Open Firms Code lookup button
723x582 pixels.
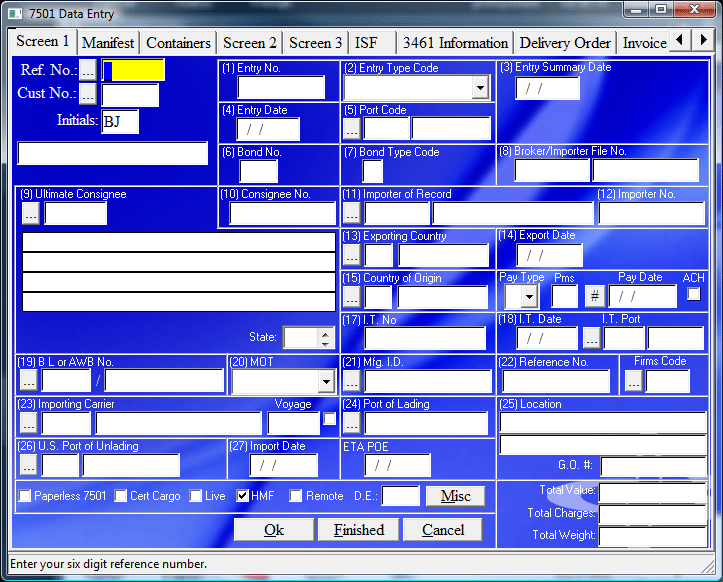[634, 381]
